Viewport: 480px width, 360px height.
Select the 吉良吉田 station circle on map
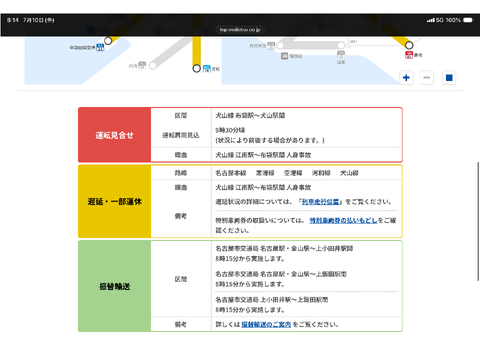pyautogui.click(x=280, y=45)
